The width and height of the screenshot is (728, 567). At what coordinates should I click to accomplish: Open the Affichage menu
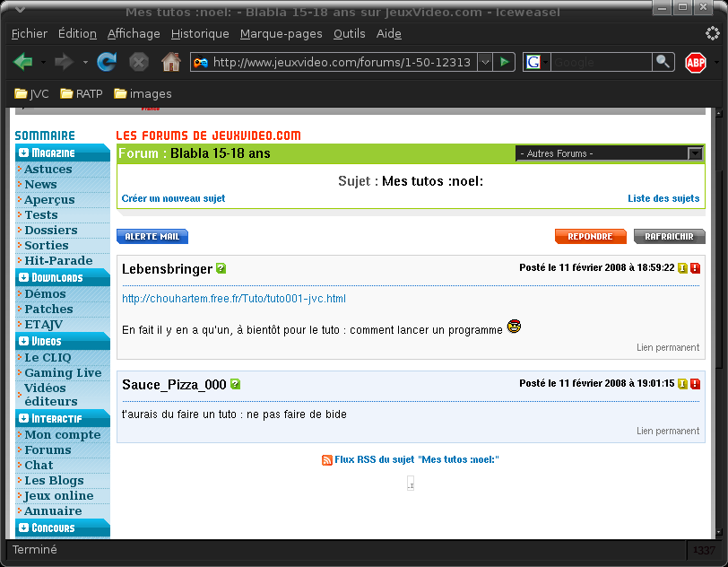click(x=134, y=33)
